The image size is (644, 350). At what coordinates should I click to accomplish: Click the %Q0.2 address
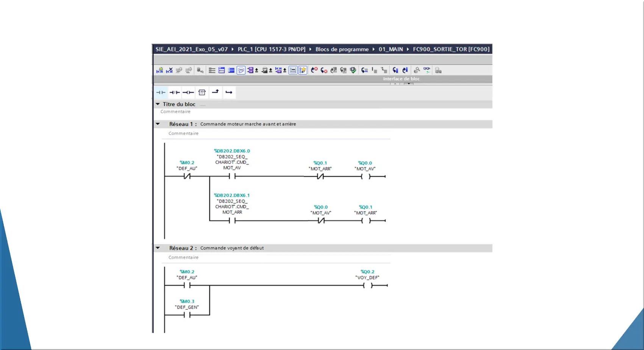[367, 272]
